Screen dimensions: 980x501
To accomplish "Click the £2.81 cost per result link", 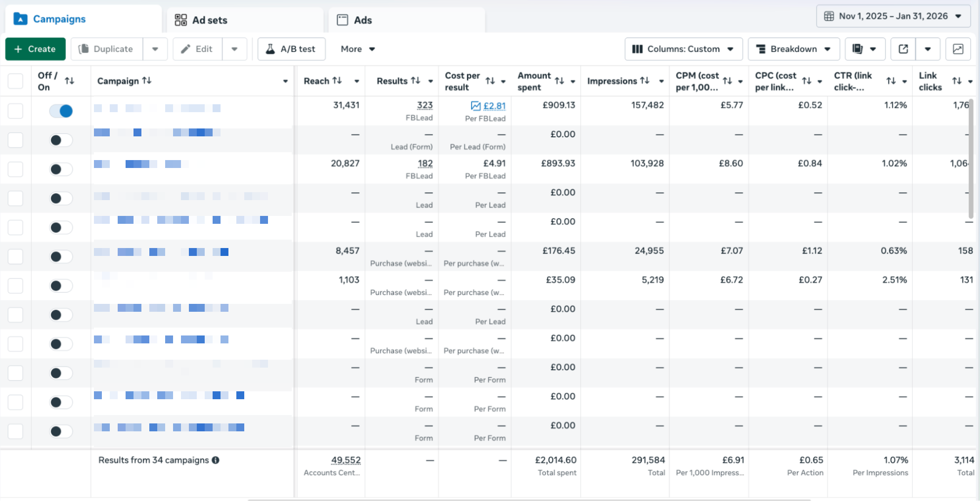I will 494,106.
